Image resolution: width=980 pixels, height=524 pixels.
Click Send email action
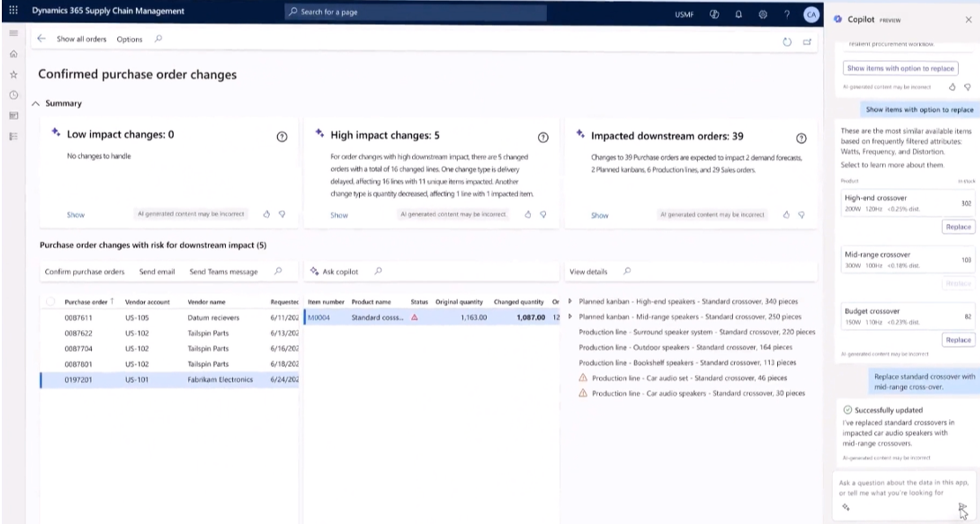tap(157, 272)
